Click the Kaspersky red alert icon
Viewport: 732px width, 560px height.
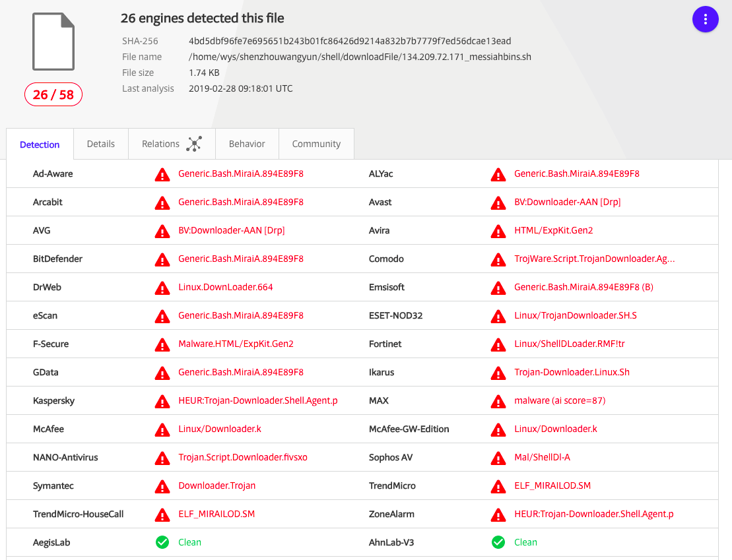162,401
